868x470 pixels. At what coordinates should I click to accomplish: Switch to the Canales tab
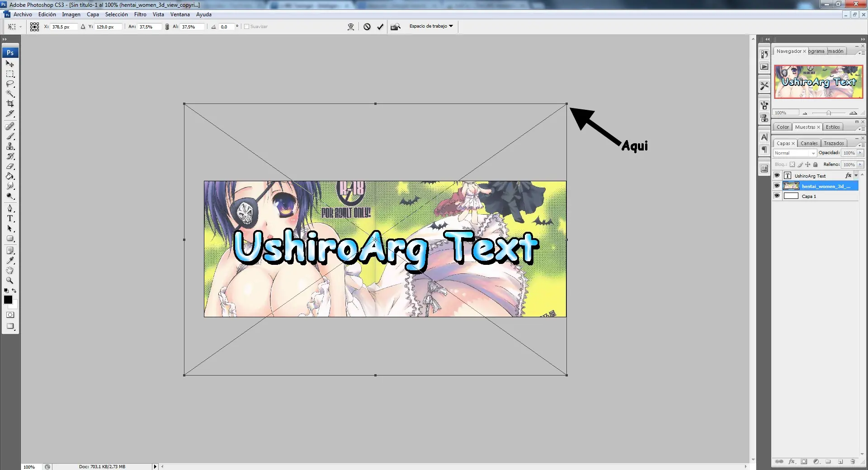(809, 143)
